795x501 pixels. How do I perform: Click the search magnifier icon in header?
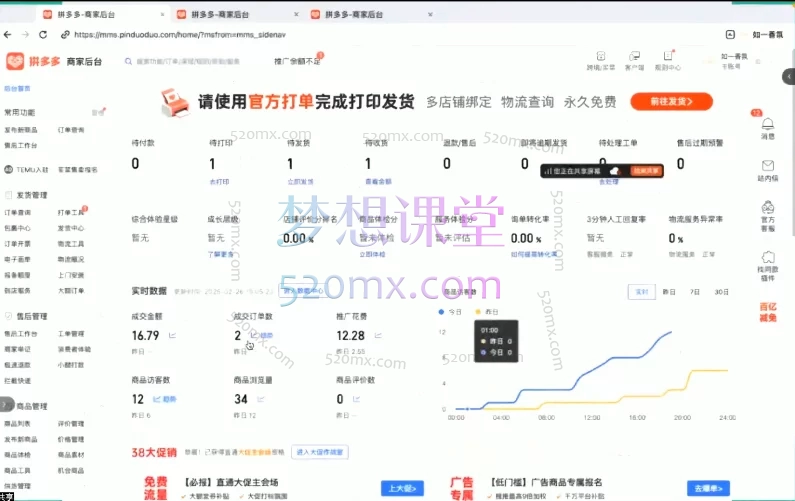point(128,61)
